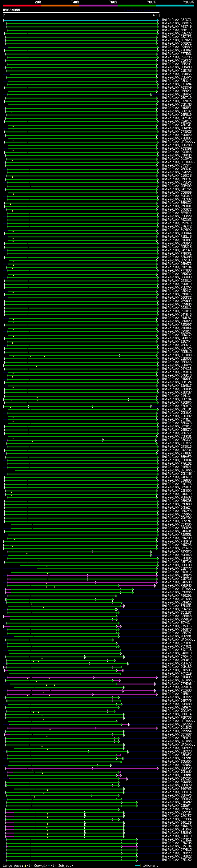Click label UniRef100_C7VTH4

[x=177, y=846]
